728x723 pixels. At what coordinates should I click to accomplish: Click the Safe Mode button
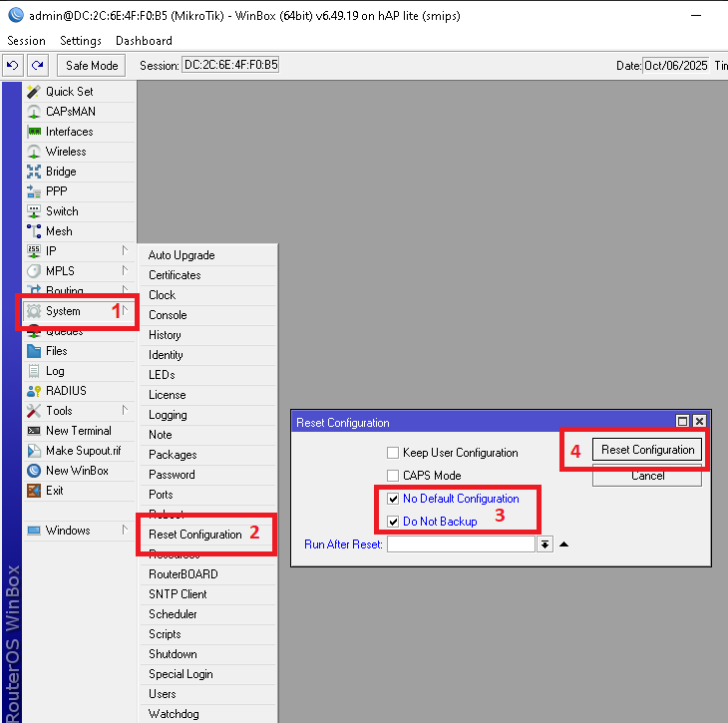pyautogui.click(x=92, y=65)
